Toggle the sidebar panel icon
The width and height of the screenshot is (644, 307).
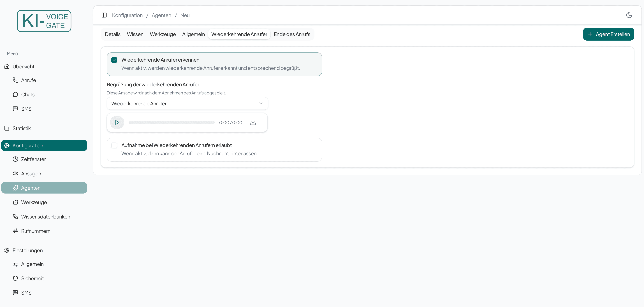coord(104,15)
